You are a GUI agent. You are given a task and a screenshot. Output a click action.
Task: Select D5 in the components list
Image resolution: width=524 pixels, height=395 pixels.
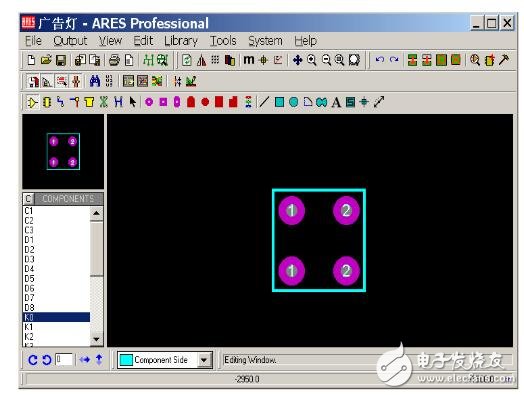pyautogui.click(x=56, y=279)
